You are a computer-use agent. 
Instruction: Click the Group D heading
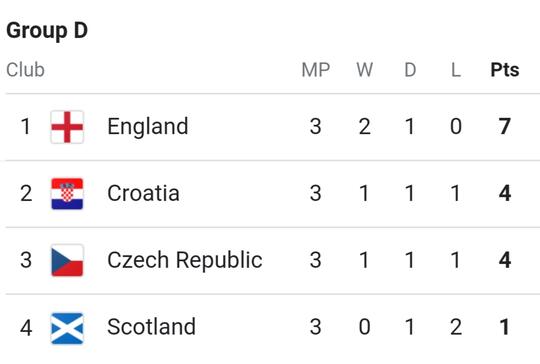point(47,31)
